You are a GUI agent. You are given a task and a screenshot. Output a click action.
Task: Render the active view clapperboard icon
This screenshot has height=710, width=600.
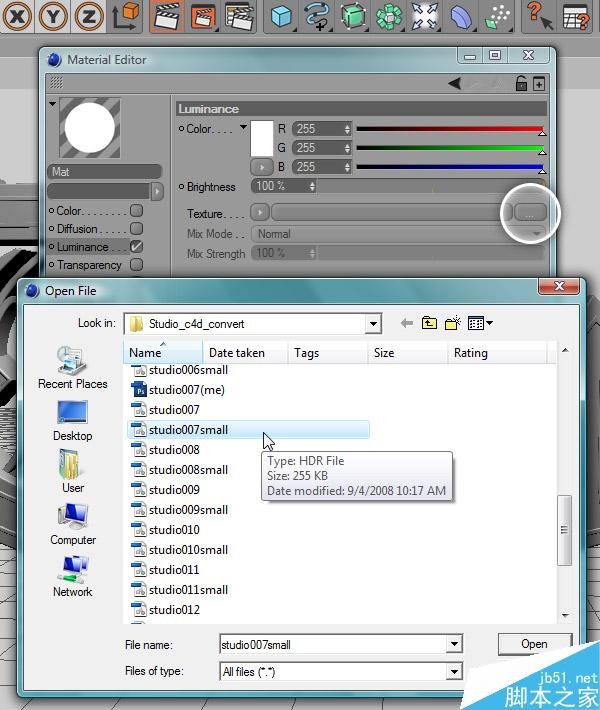coord(167,16)
